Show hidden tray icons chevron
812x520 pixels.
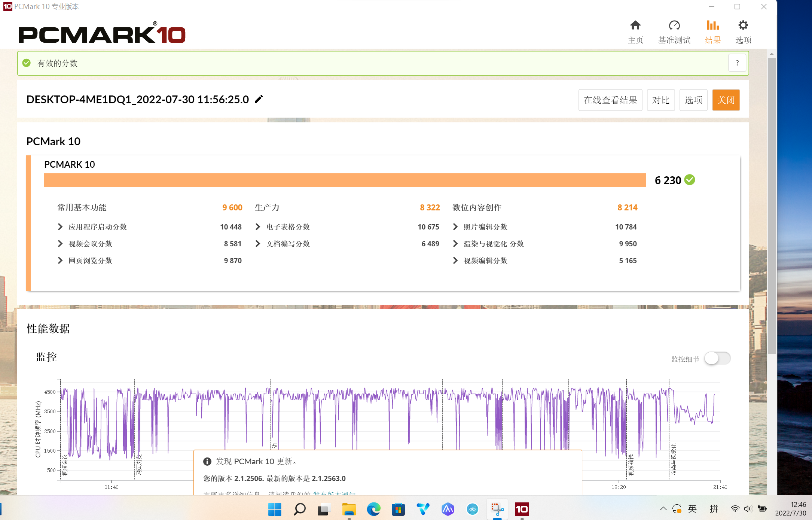(x=663, y=508)
